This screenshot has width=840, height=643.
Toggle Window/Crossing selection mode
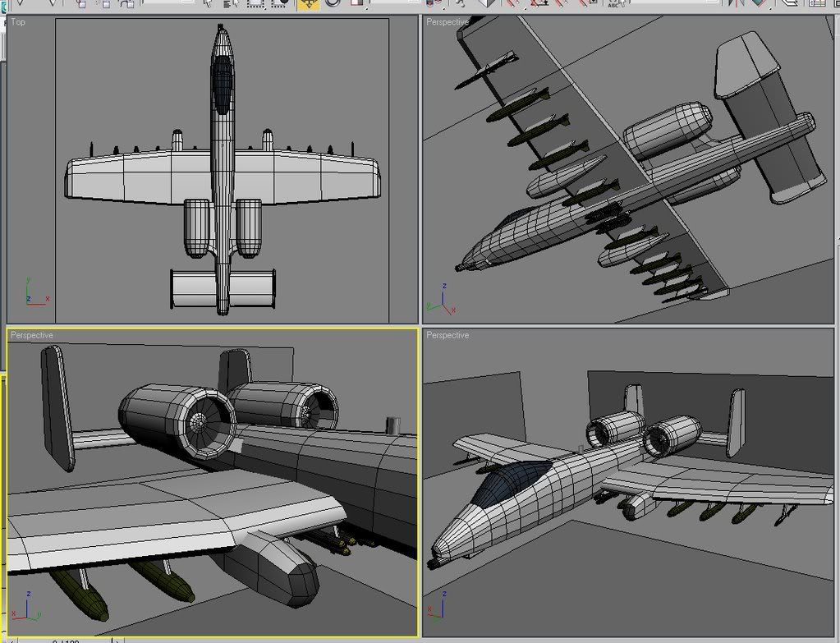pos(278,3)
